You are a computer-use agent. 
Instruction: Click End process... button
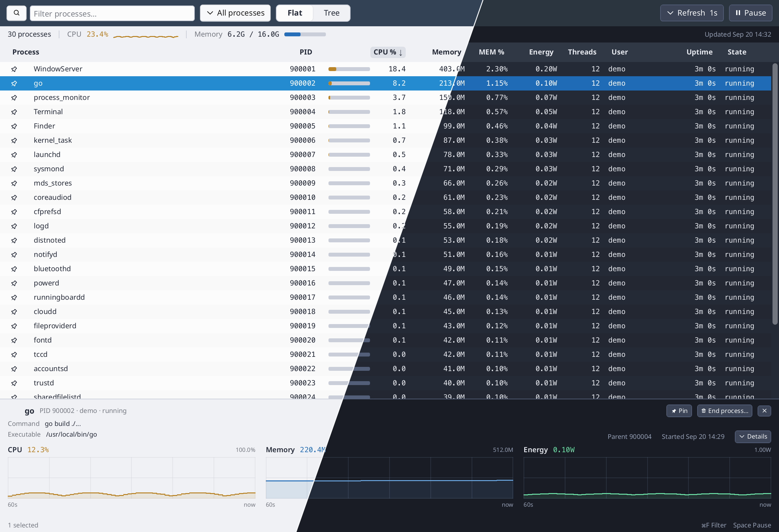pyautogui.click(x=725, y=411)
